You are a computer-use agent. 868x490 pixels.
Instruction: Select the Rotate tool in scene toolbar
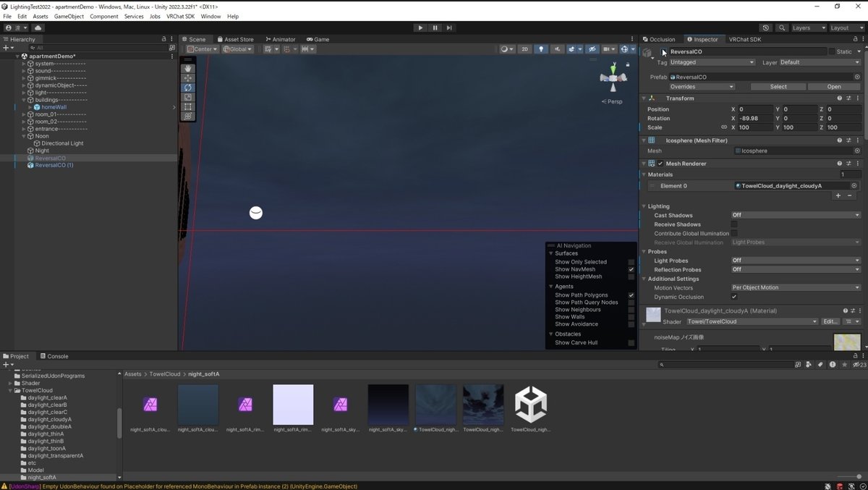click(x=188, y=88)
